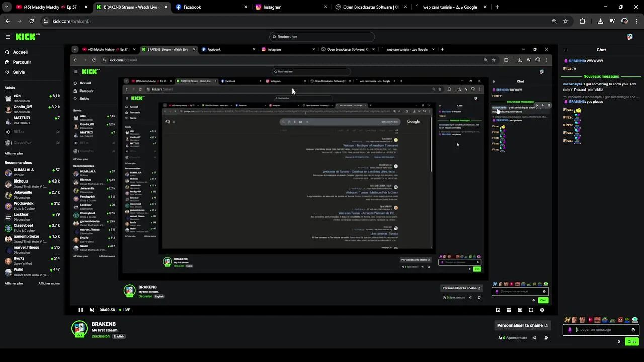Click Personnaliser ta chaîne on the main page
Image resolution: width=644 pixels, height=362 pixels.
pyautogui.click(x=522, y=325)
